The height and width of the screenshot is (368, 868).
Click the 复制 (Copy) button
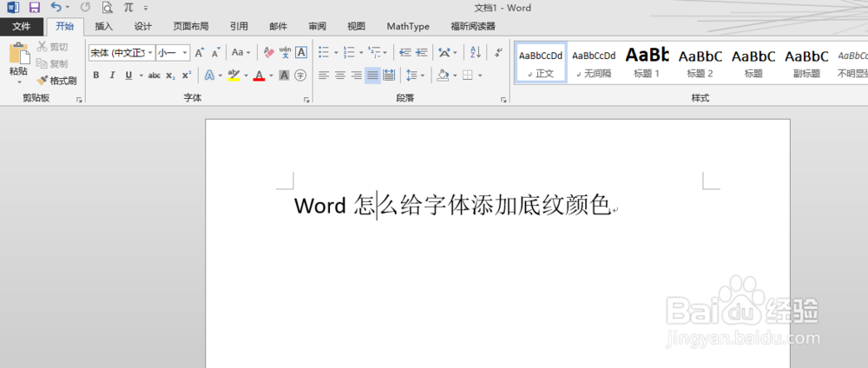click(52, 63)
